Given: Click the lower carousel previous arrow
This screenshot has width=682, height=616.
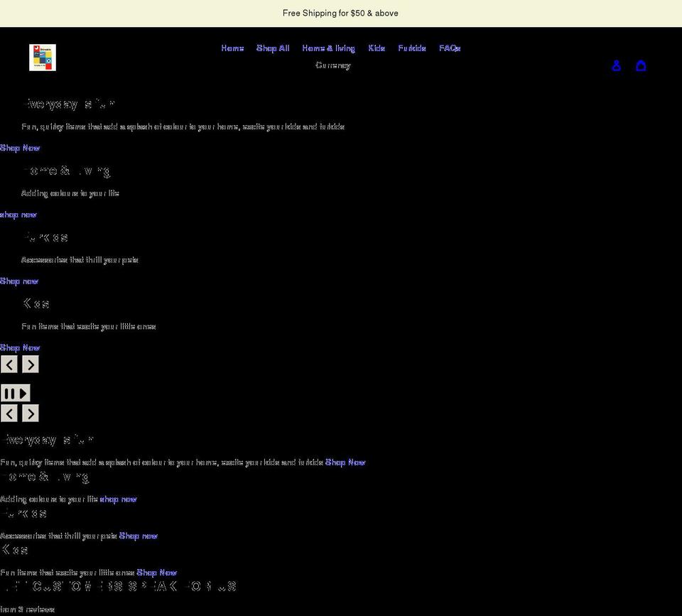Looking at the screenshot, I should coord(9,413).
